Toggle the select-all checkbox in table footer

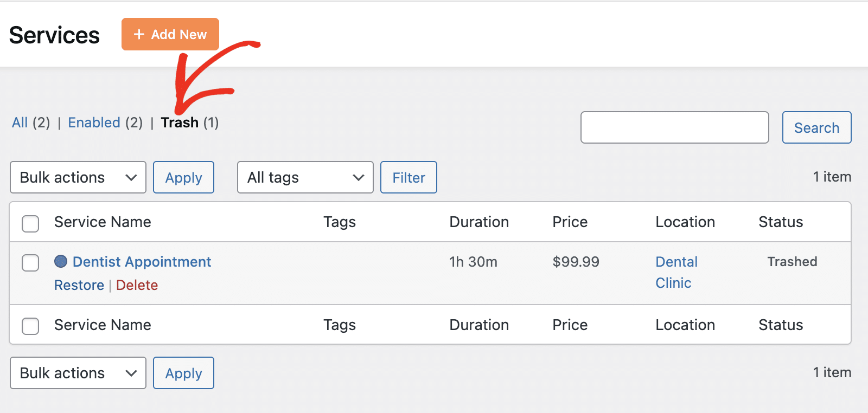point(30,326)
